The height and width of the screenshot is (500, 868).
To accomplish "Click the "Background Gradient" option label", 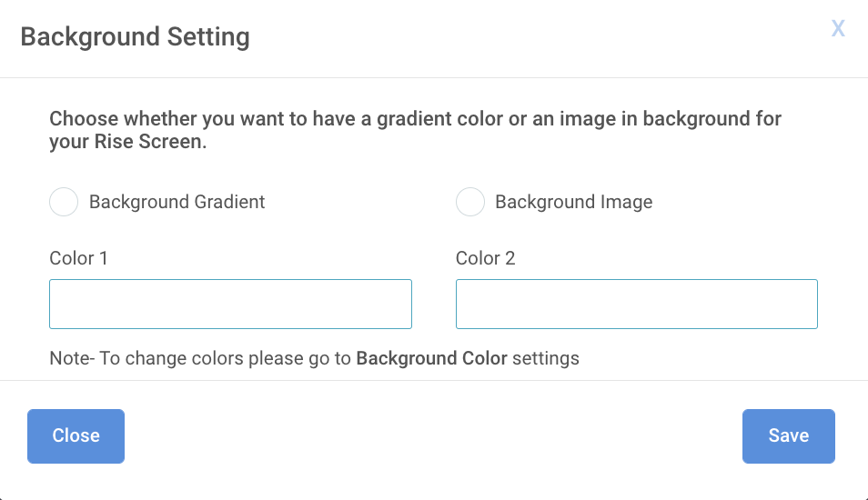I will point(177,202).
